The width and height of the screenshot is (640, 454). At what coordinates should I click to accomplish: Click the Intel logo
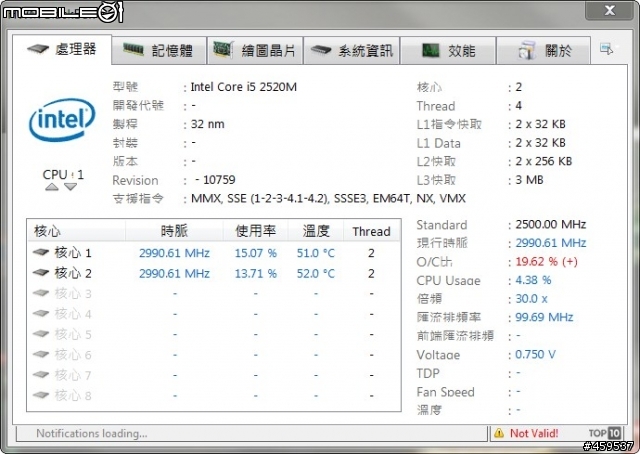62,120
